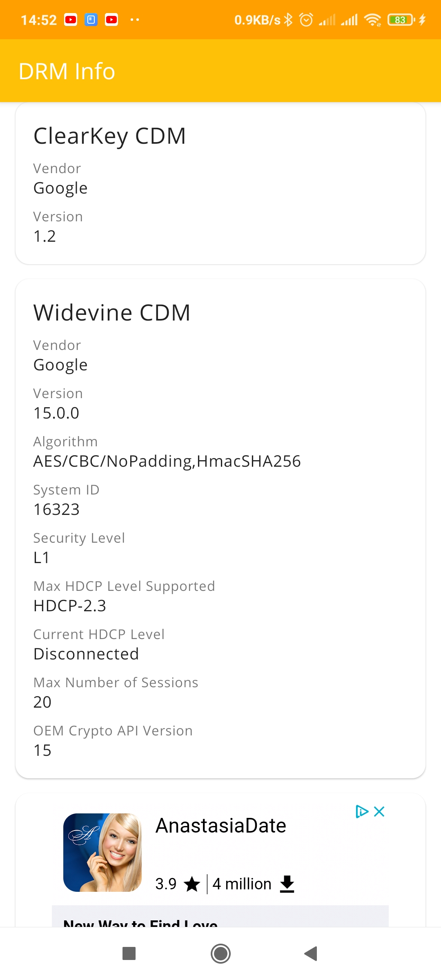Tap the download arrow icon in ad
The height and width of the screenshot is (980, 441).
tap(287, 884)
